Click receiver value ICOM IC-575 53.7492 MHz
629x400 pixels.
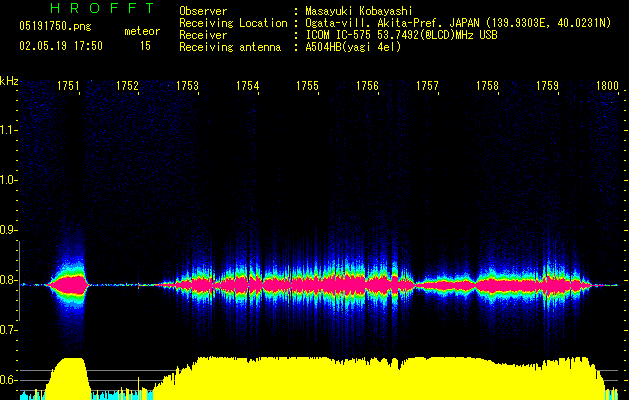point(401,35)
